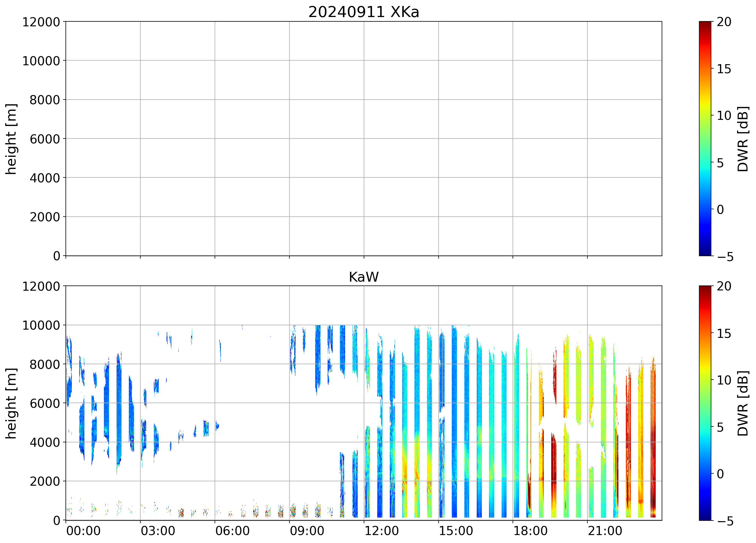Click the 'KaW' subplot title
Screen dimensions: 756x543
point(363,277)
